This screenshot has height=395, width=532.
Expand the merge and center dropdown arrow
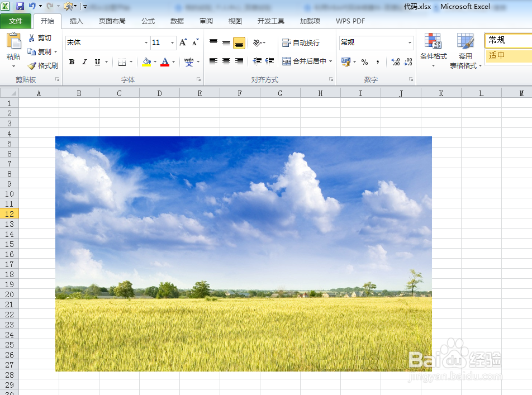330,61
